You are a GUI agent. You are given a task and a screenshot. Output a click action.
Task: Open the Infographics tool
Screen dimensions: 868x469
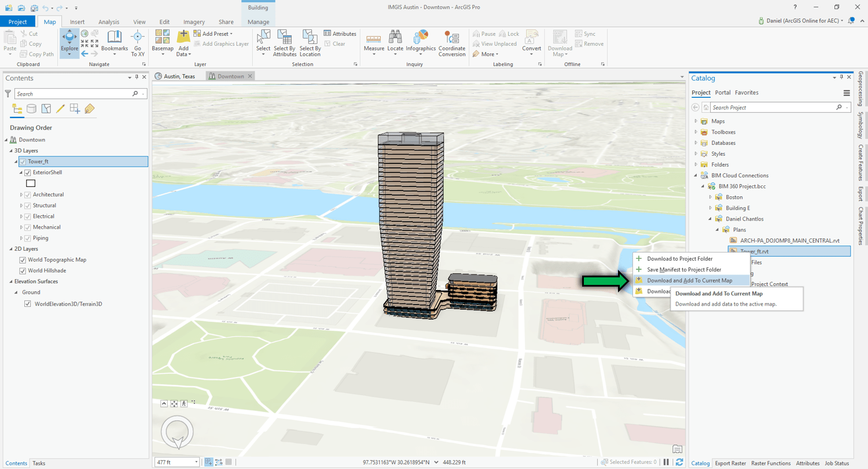(x=420, y=38)
